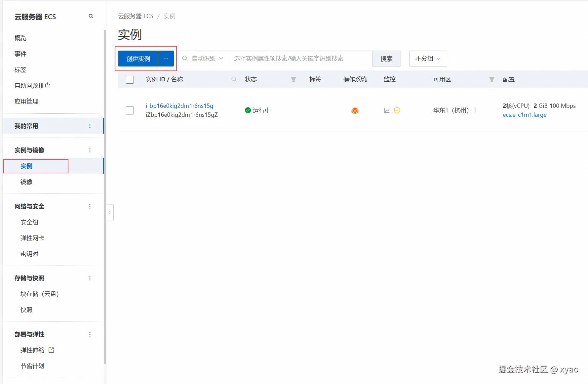Select 实例 in the sidebar
Image resolution: width=588 pixels, height=384 pixels.
pyautogui.click(x=26, y=166)
